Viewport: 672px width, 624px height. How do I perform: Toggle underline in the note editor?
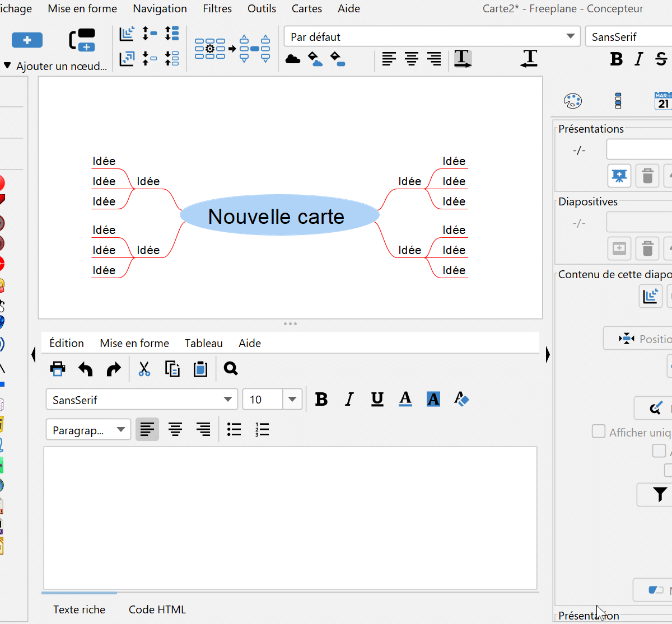point(377,400)
